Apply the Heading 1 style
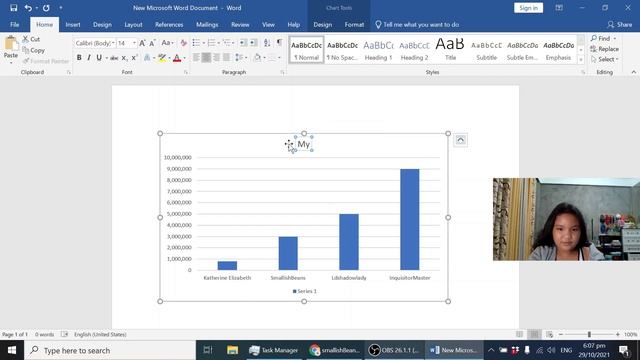The width and height of the screenshot is (640, 360). (x=378, y=50)
